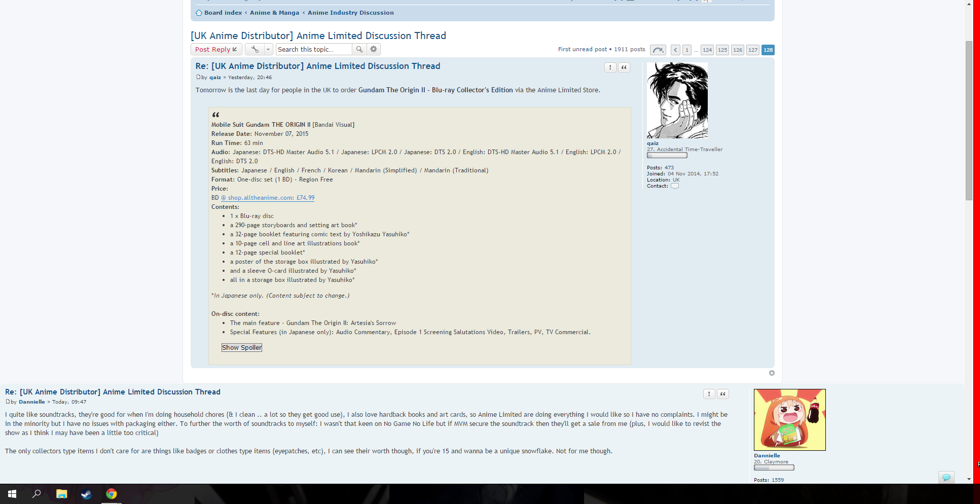Click the Post Reply button

point(216,49)
